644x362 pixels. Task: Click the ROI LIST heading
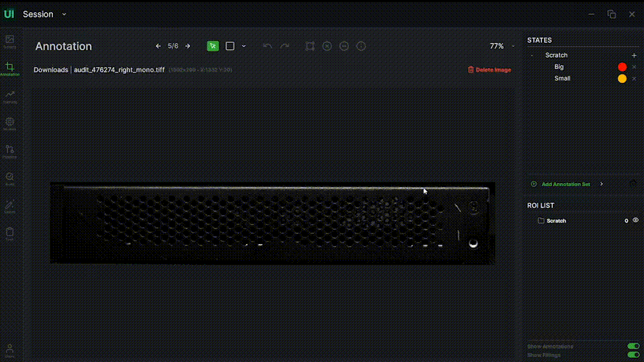(x=541, y=206)
